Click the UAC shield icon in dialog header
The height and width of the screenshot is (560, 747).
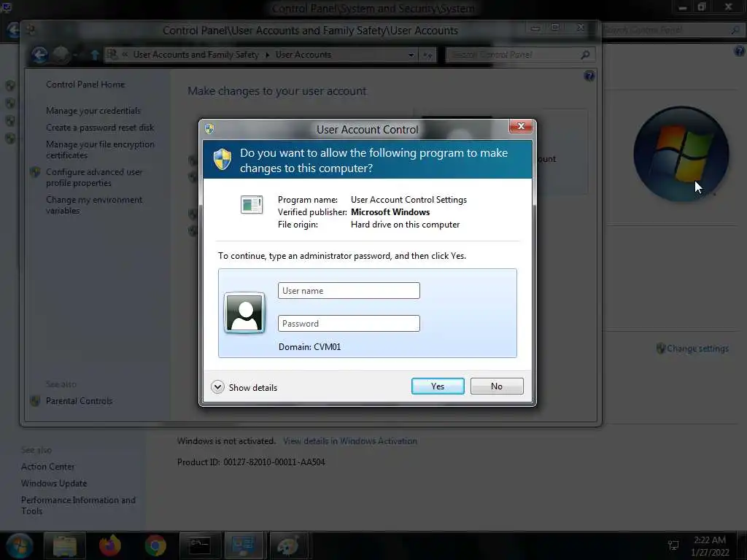[x=222, y=159]
